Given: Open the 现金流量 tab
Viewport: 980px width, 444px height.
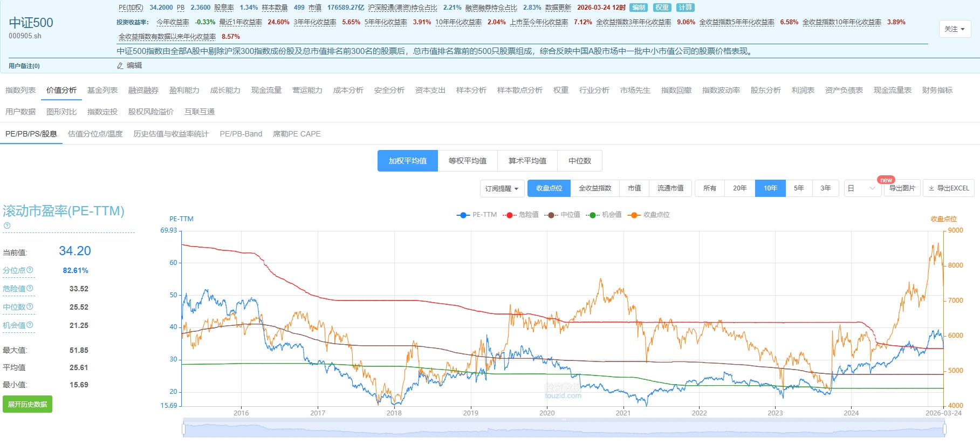Looking at the screenshot, I should (266, 90).
